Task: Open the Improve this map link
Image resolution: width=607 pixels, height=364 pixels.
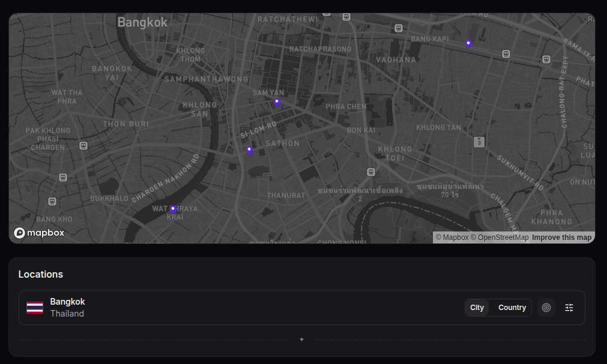Action: coord(562,237)
